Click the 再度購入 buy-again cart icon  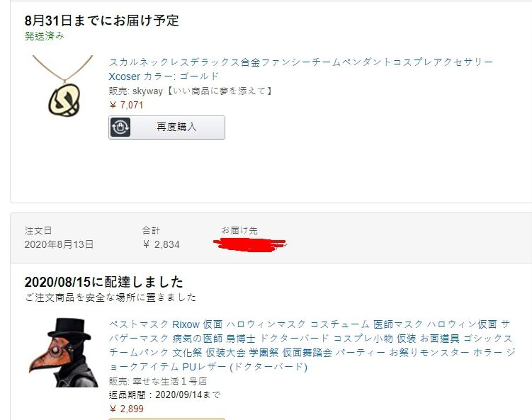(x=120, y=127)
